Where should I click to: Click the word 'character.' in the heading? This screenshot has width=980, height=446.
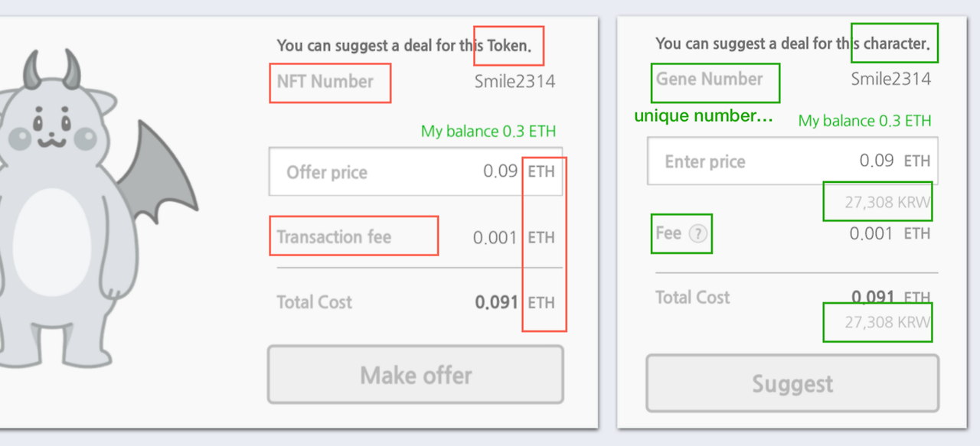(896, 44)
